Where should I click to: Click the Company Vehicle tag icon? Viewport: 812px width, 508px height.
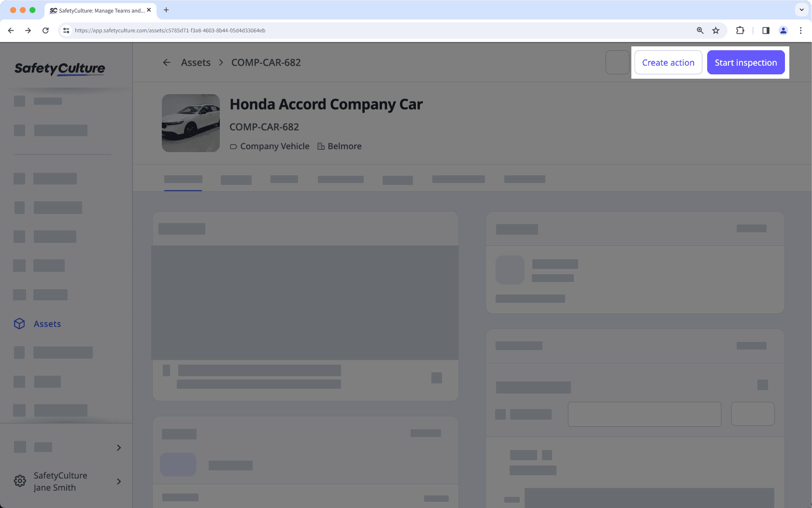[233, 146]
